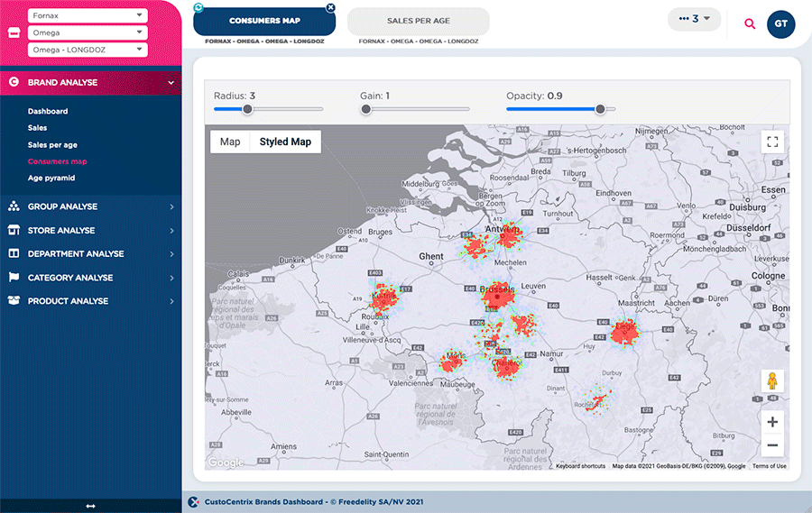Open Age pyramid in the sidebar

pos(51,178)
